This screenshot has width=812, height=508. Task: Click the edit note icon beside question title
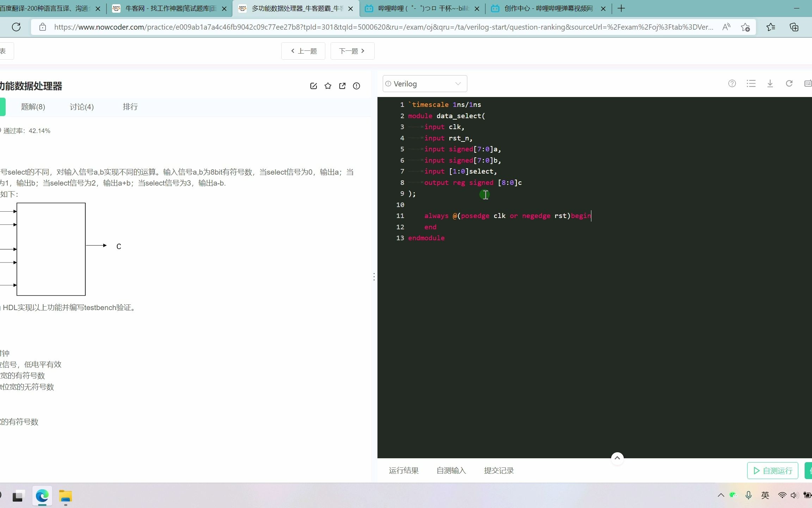click(x=313, y=86)
